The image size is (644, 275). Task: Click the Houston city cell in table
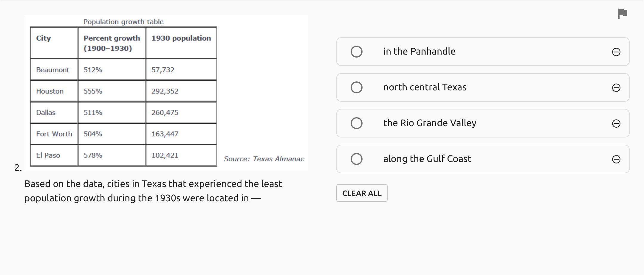click(50, 91)
